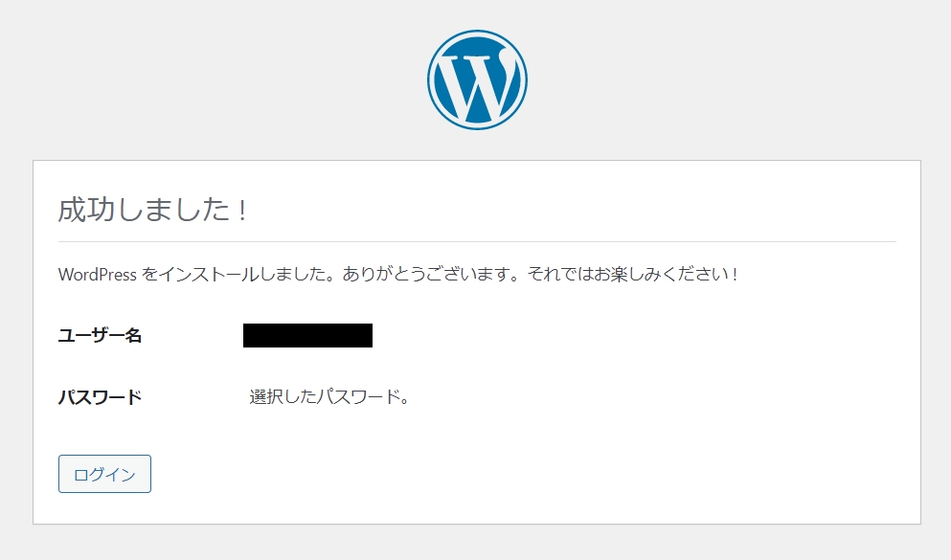Click the divider line under the heading

tap(477, 242)
